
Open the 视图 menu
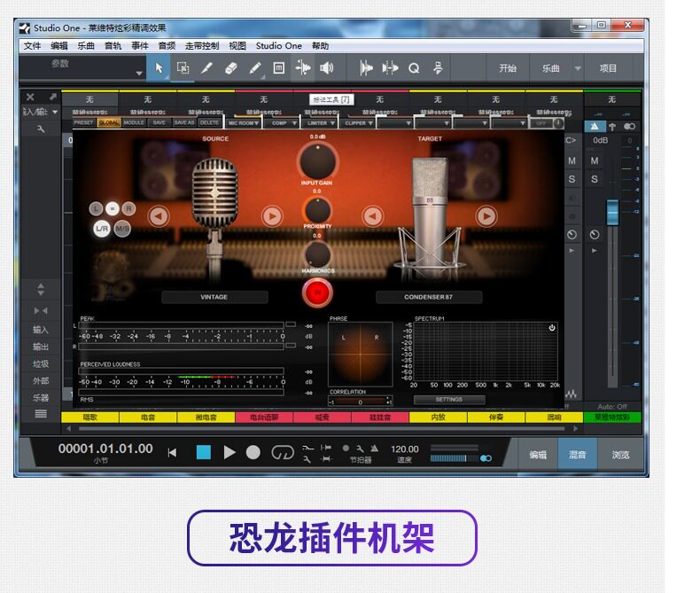(237, 45)
